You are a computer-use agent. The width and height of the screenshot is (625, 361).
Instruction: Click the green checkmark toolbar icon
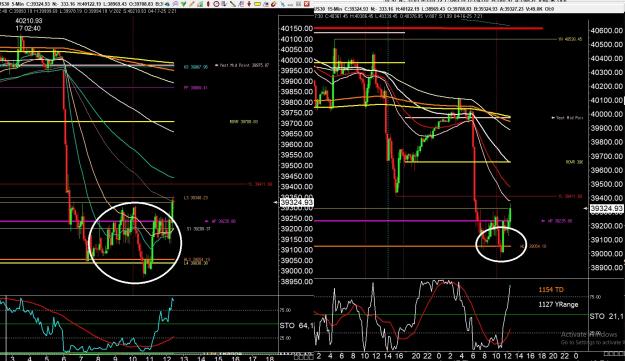[183, 4]
